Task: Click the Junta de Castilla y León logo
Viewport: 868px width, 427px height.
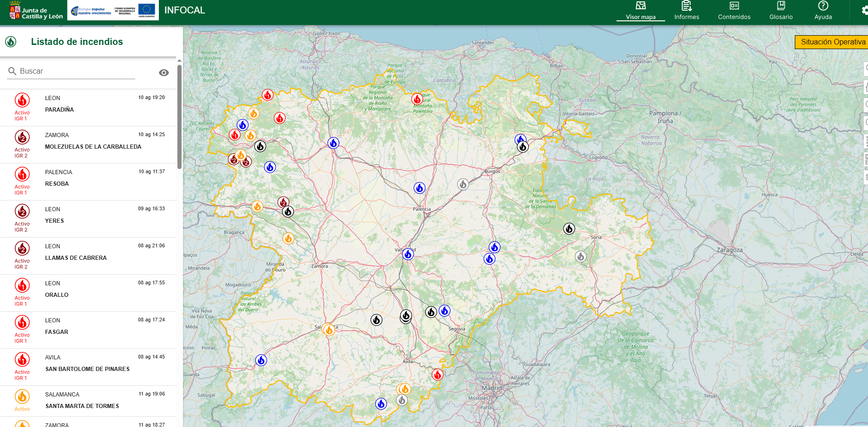Action: [x=36, y=11]
